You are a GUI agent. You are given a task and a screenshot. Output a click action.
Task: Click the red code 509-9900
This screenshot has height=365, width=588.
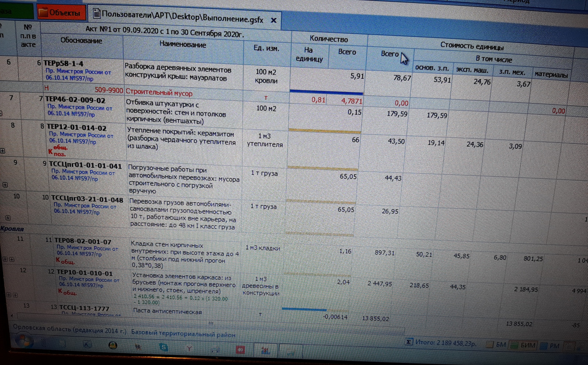click(x=109, y=90)
